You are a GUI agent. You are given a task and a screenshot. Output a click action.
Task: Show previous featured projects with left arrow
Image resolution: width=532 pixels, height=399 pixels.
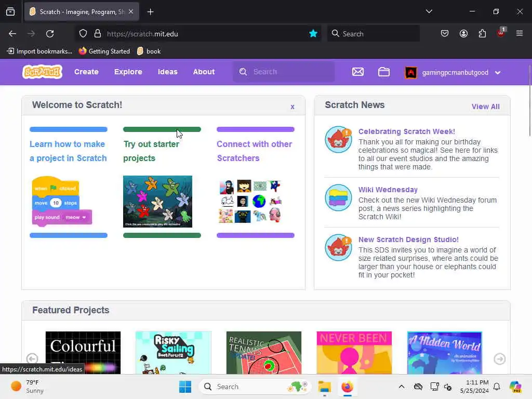pyautogui.click(x=32, y=358)
